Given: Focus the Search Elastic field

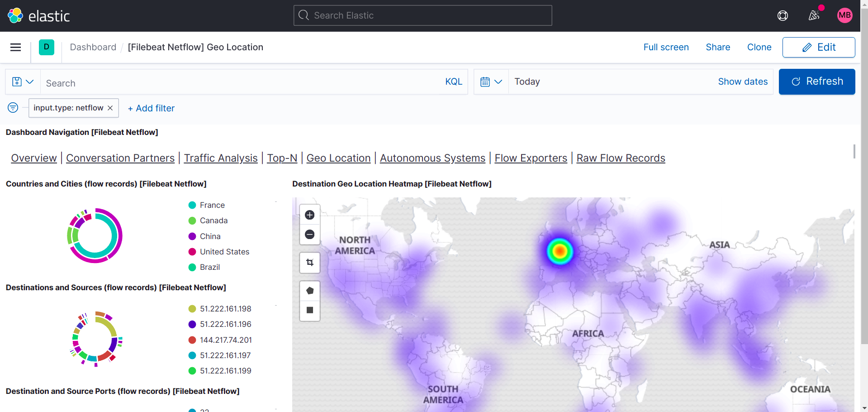Looking at the screenshot, I should pos(423,15).
